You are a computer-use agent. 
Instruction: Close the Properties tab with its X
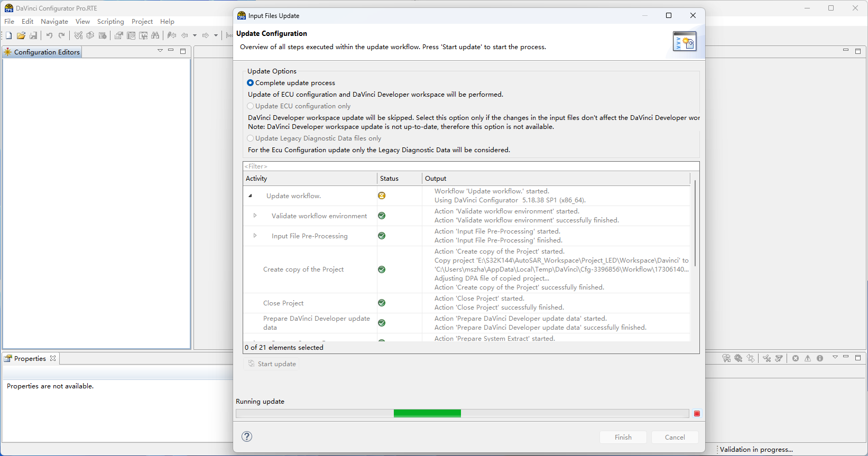click(x=53, y=358)
